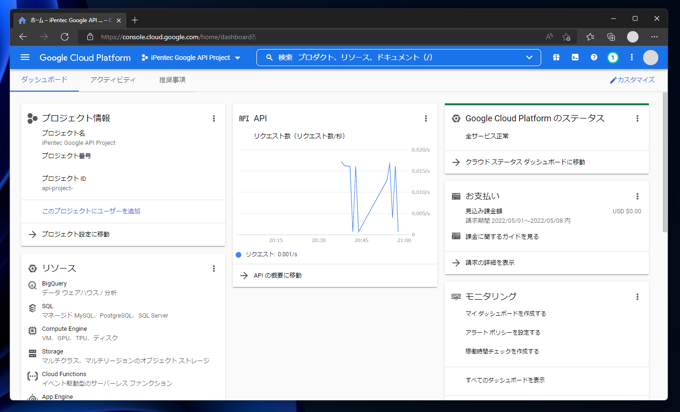The height and width of the screenshot is (412, 680).
Task: Click マイ ダッシュボードを作成する
Action: coord(506,314)
